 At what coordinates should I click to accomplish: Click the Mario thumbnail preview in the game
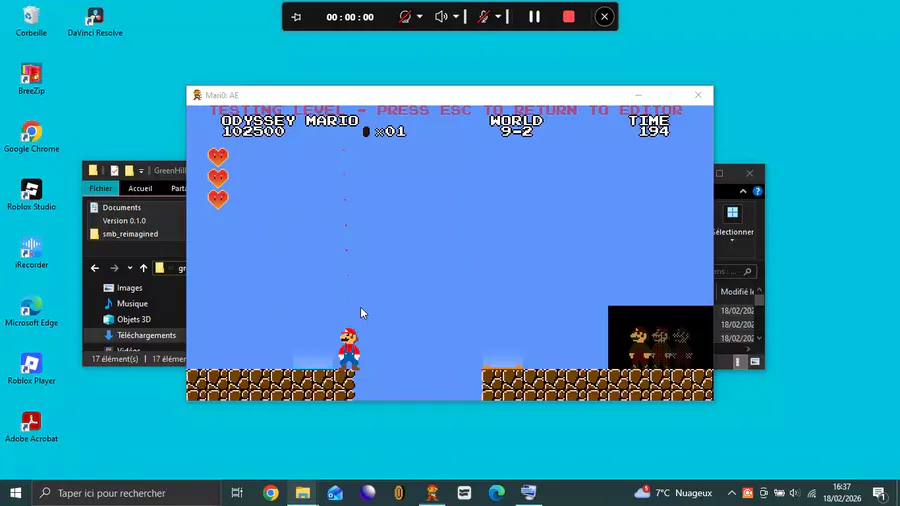coord(660,337)
